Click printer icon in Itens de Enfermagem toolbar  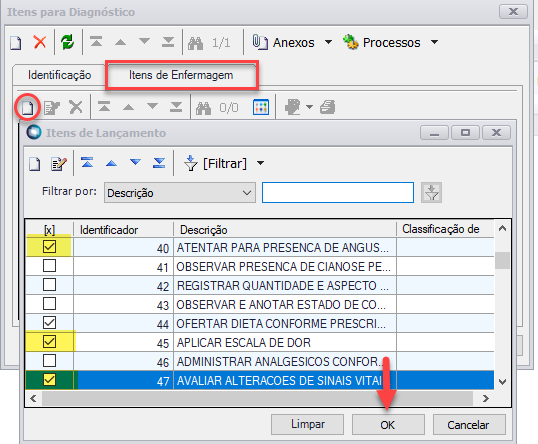click(x=327, y=107)
